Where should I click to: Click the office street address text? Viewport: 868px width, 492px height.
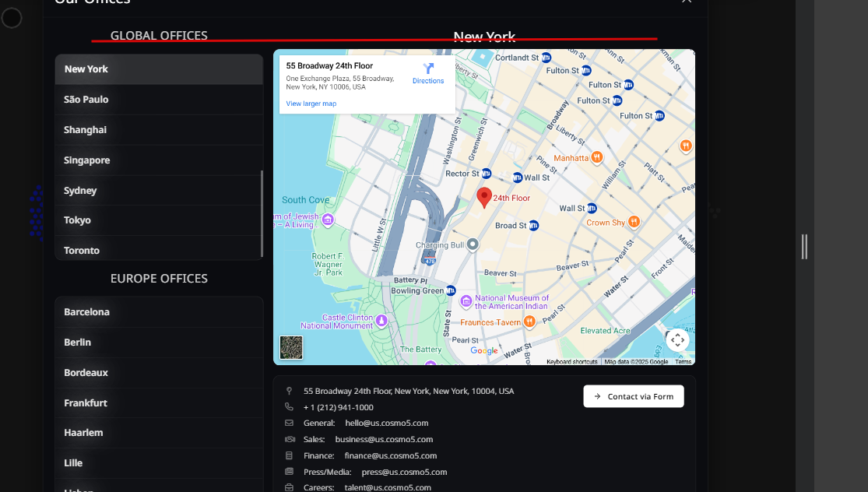point(409,391)
